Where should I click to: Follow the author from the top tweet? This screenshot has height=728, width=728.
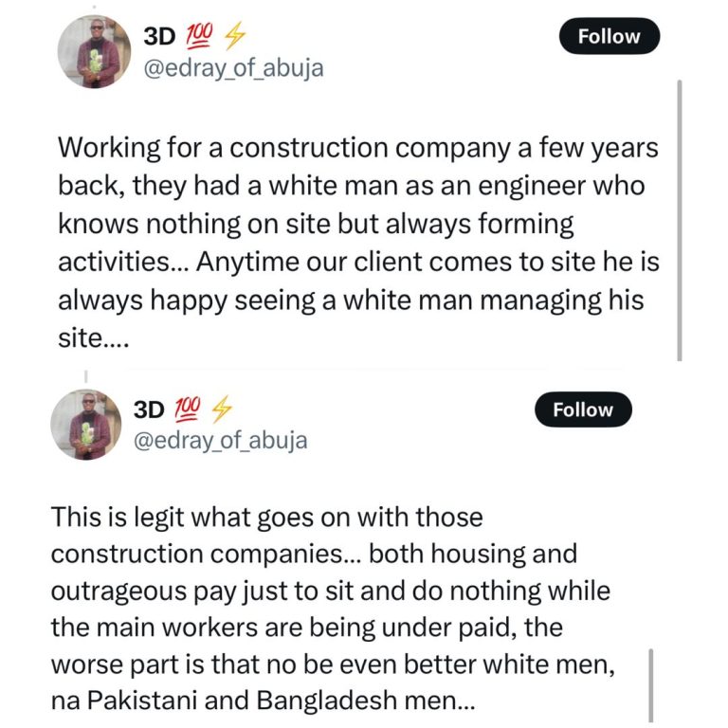[608, 36]
